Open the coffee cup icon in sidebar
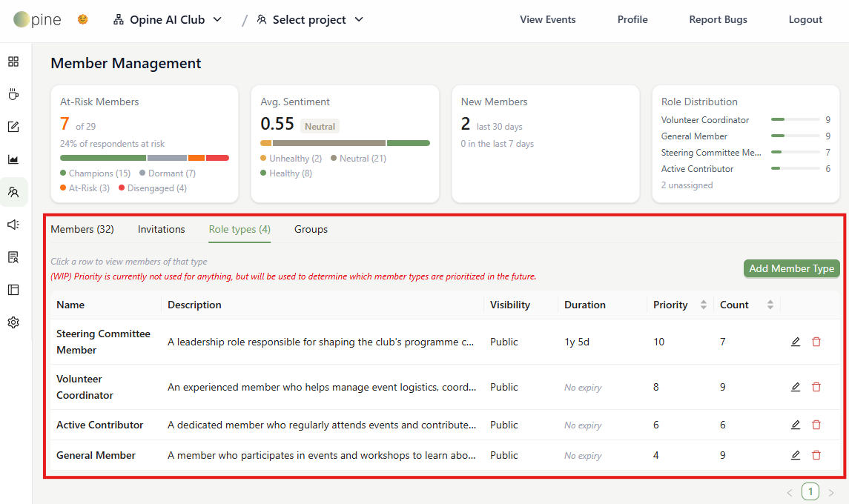Image resolution: width=849 pixels, height=504 pixels. pos(13,94)
